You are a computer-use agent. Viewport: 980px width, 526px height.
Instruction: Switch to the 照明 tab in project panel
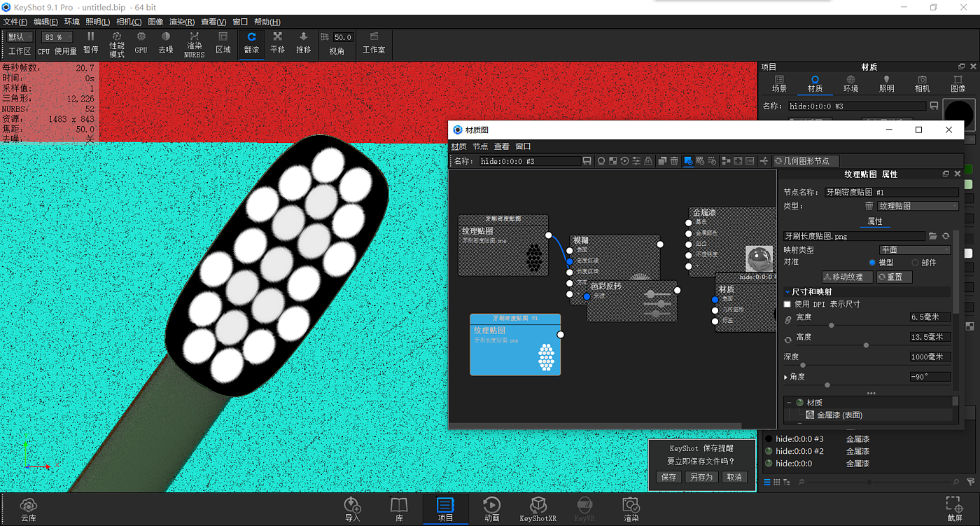pyautogui.click(x=886, y=84)
